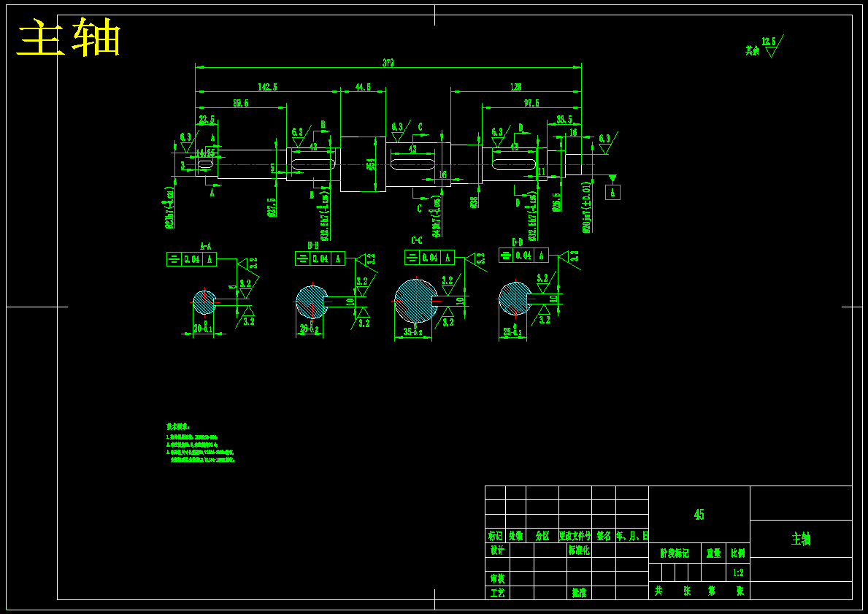Select the hatched cross-section circle of C-C
Viewport: 868px width, 614px height.
click(x=415, y=302)
